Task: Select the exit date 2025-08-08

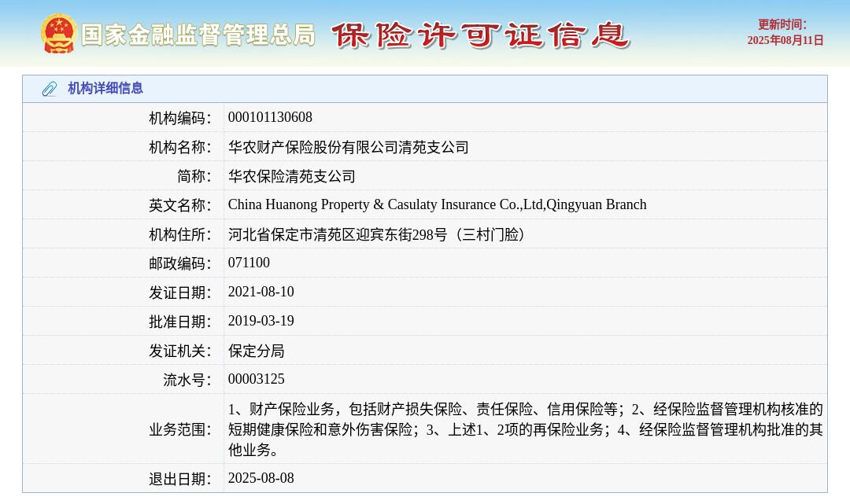Action: click(x=261, y=478)
